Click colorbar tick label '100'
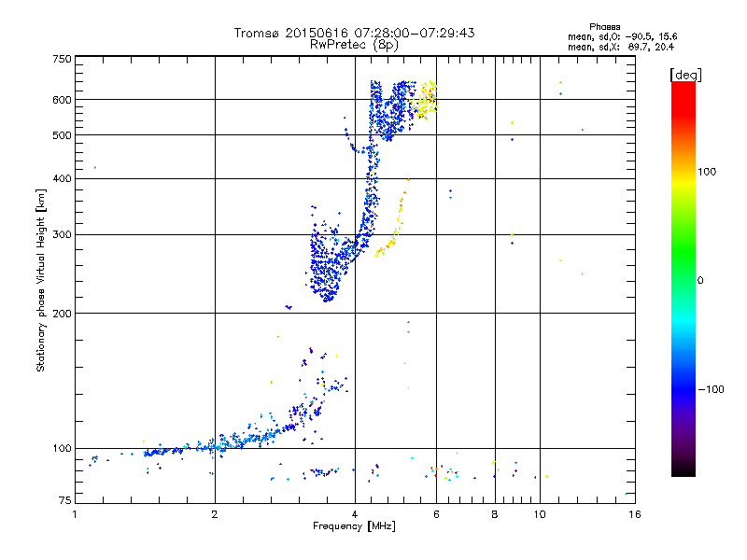The width and height of the screenshot is (747, 560). [707, 172]
